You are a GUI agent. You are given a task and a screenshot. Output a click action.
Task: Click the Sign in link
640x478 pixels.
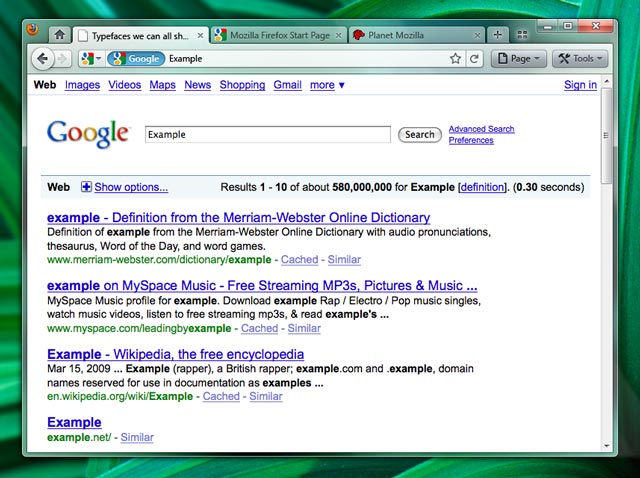(x=580, y=85)
